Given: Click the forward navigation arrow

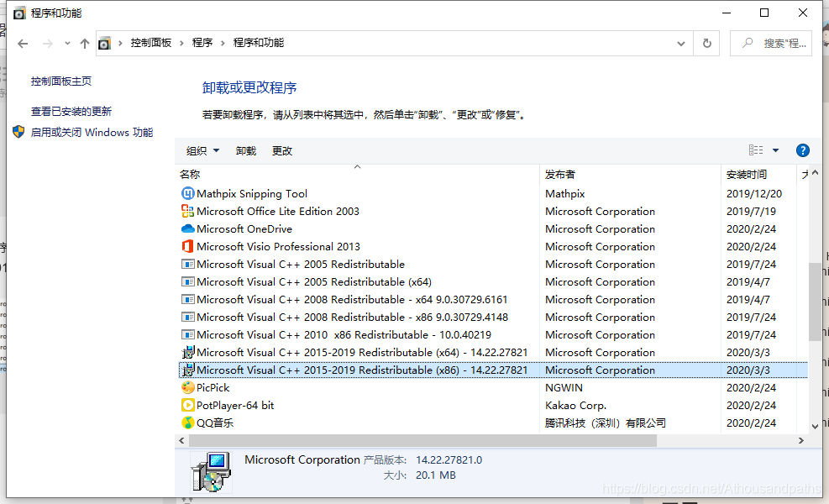Looking at the screenshot, I should 48,44.
